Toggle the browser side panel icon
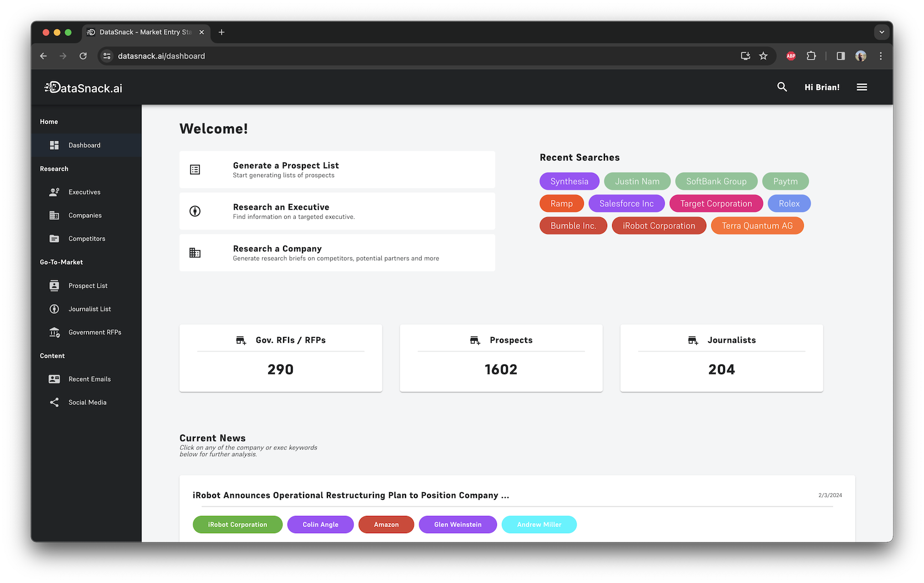The width and height of the screenshot is (924, 583). (x=841, y=56)
